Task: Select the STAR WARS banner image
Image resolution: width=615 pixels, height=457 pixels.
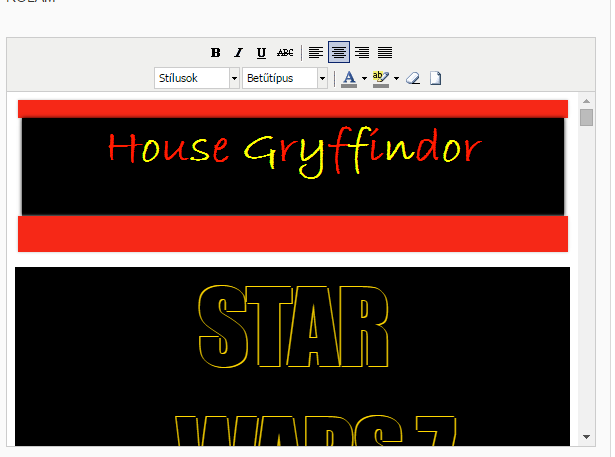Action: click(292, 357)
